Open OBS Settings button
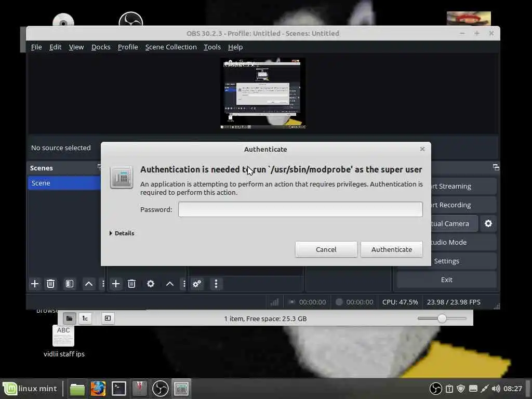 pos(446,261)
